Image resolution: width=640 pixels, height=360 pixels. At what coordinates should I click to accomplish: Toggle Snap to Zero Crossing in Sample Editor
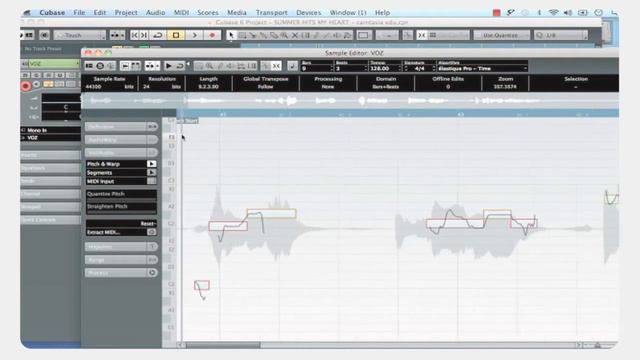pyautogui.click(x=277, y=65)
